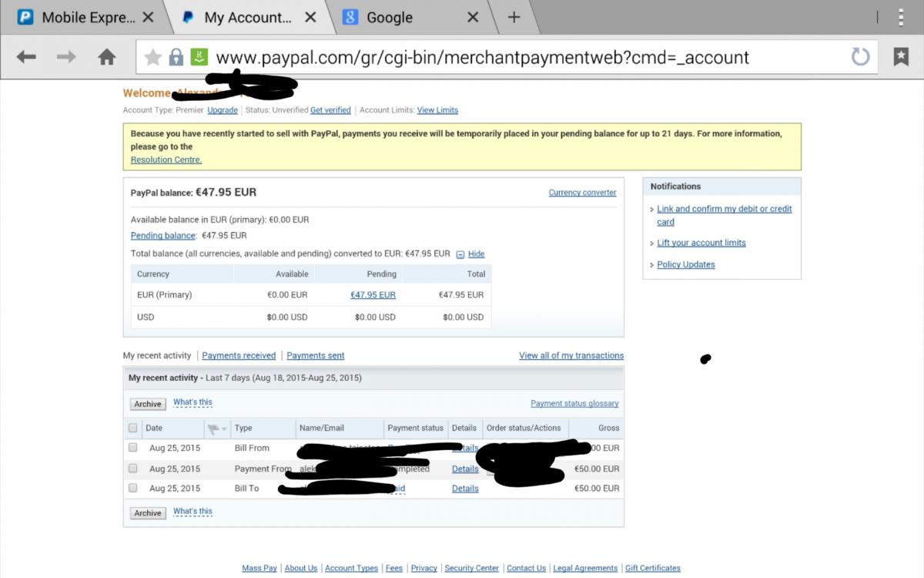The height and width of the screenshot is (578, 924).
Task: Close the My Account tab
Action: [x=310, y=17]
